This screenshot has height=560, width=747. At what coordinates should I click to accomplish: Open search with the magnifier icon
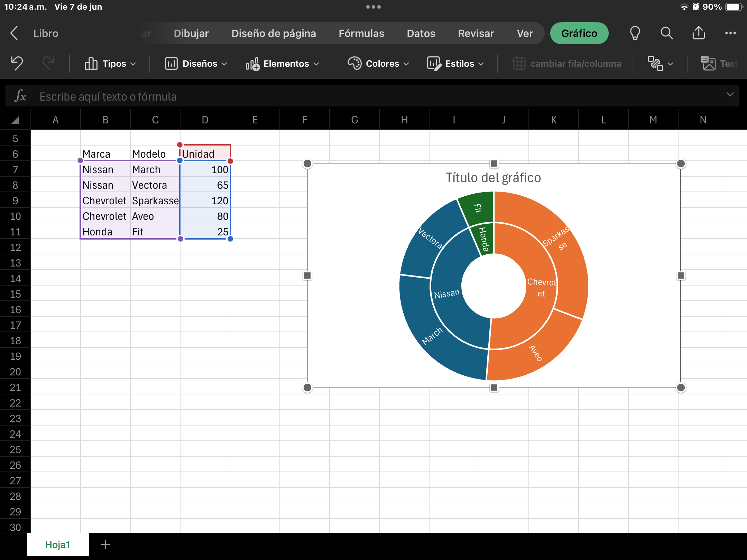tap(666, 33)
